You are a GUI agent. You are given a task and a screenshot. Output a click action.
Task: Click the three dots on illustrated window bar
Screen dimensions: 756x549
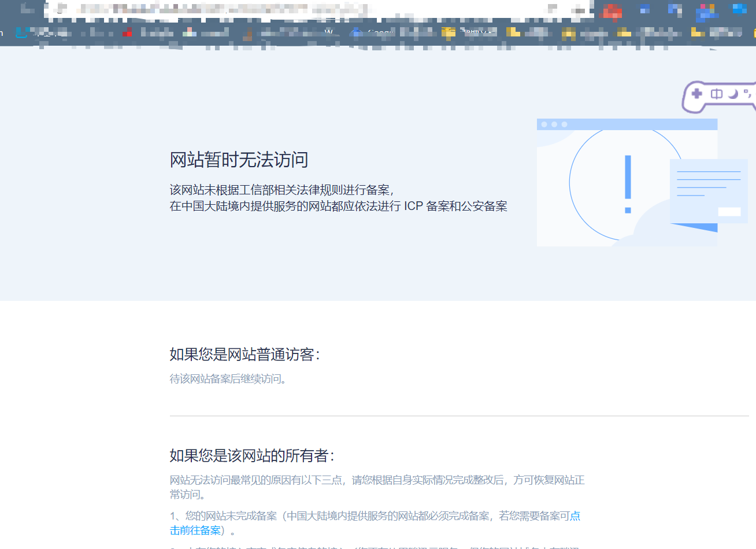coord(554,124)
